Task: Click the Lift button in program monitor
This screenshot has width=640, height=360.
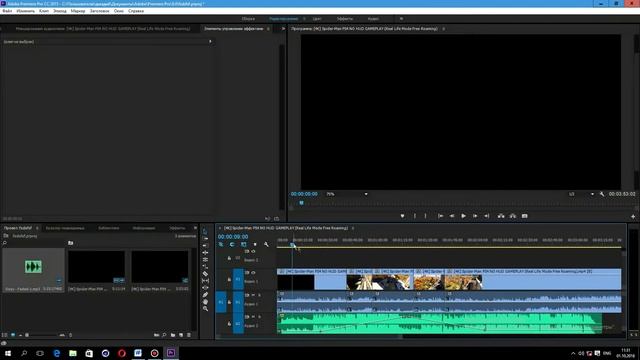Action: coord(501,216)
